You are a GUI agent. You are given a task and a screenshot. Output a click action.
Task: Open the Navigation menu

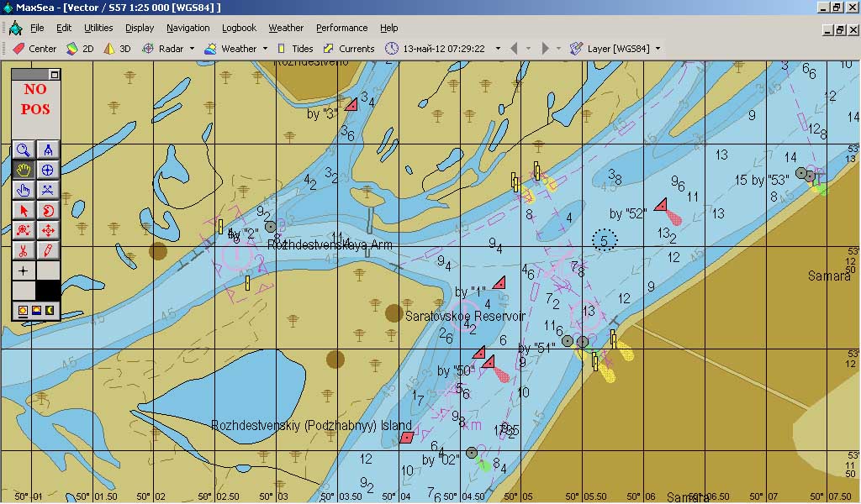188,28
